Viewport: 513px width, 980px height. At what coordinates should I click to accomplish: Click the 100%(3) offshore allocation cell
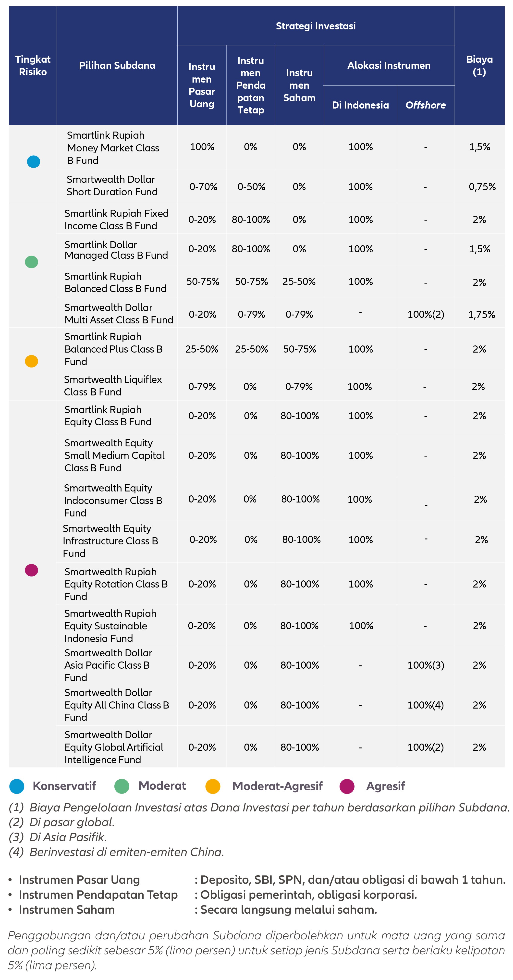point(426,665)
